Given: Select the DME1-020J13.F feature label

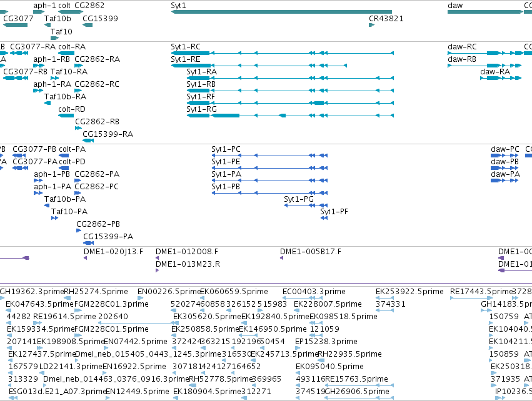Looking at the screenshot, I should click(x=113, y=252).
